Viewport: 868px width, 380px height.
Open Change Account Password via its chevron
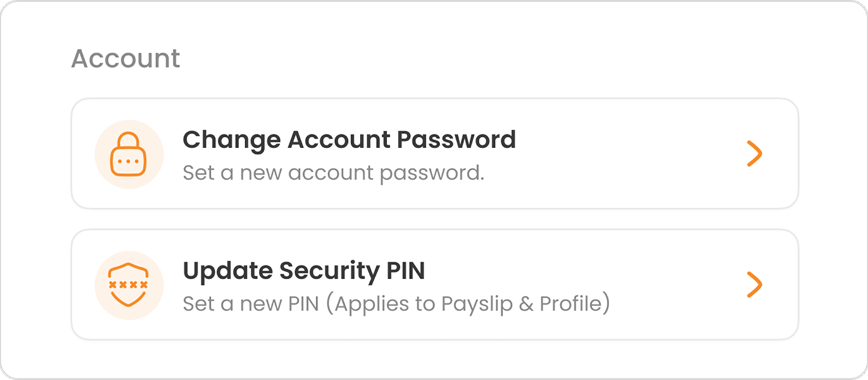[754, 154]
